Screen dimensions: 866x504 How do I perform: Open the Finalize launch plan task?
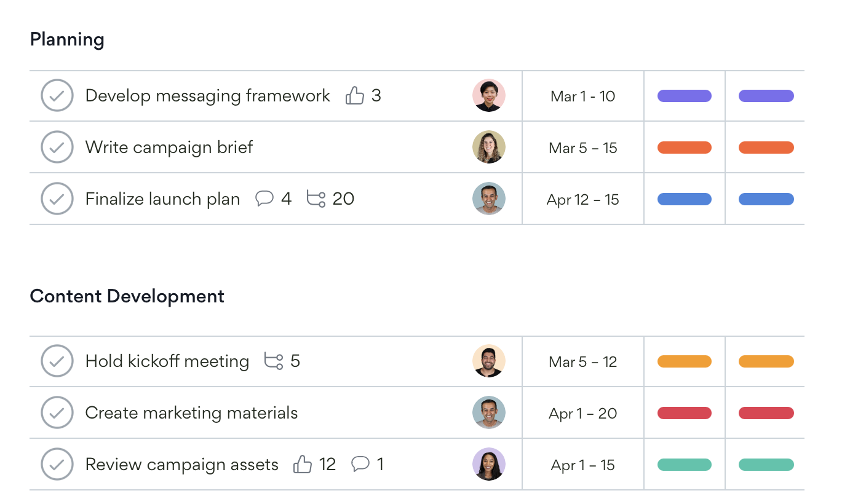[x=162, y=199]
